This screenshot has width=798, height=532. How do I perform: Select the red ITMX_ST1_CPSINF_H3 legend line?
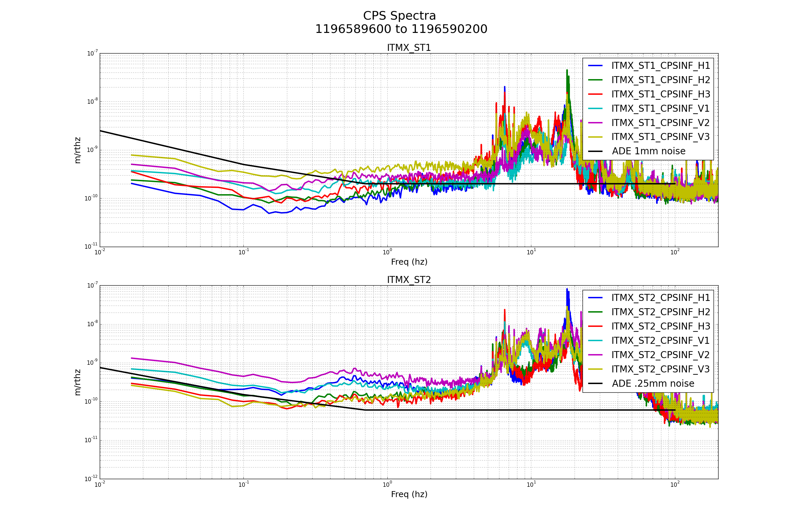click(x=595, y=94)
